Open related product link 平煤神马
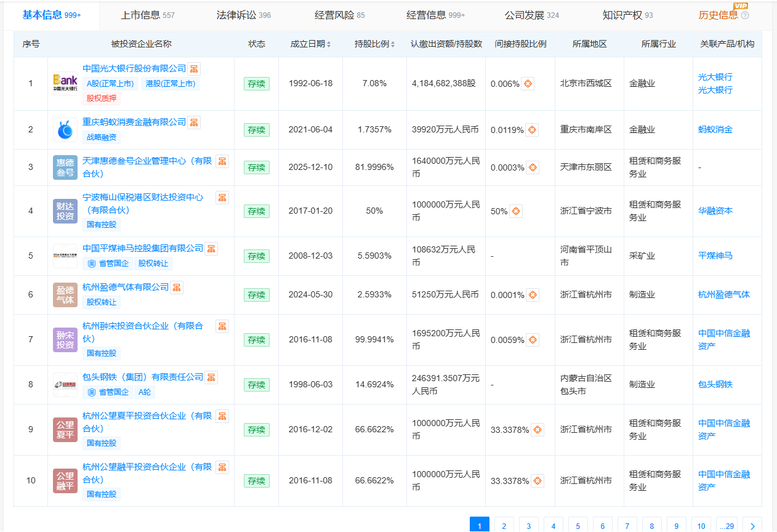777x532 pixels. click(x=715, y=256)
